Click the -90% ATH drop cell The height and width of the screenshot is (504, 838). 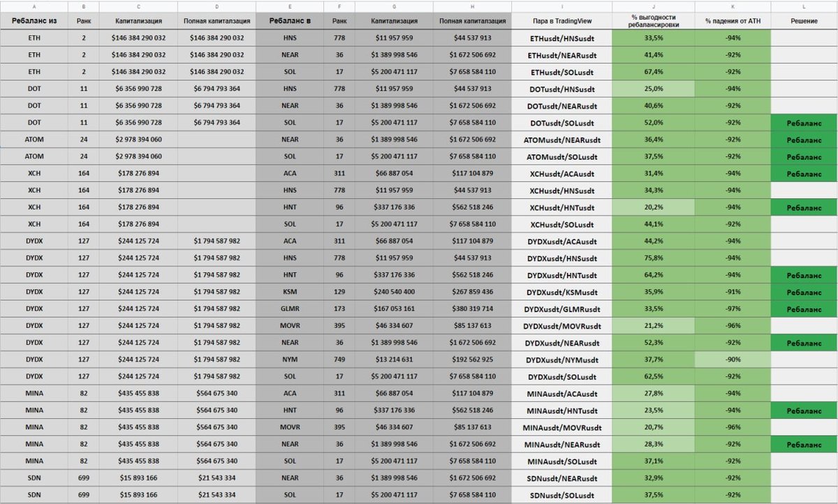click(x=733, y=360)
